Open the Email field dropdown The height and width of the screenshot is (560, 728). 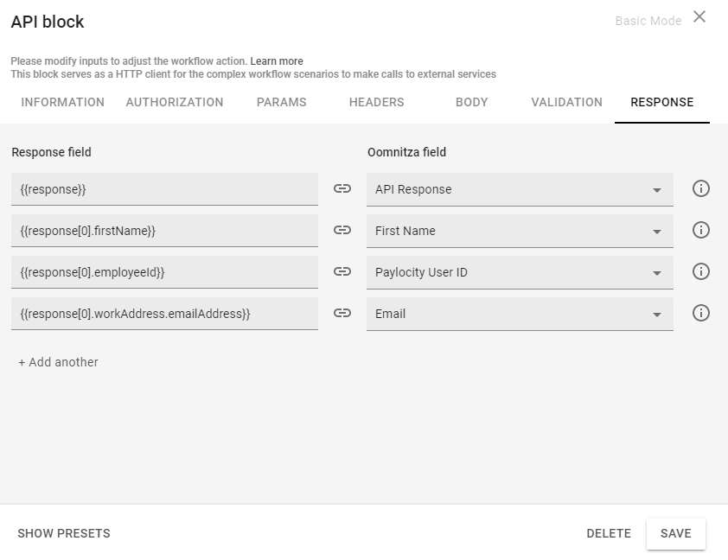519,315
